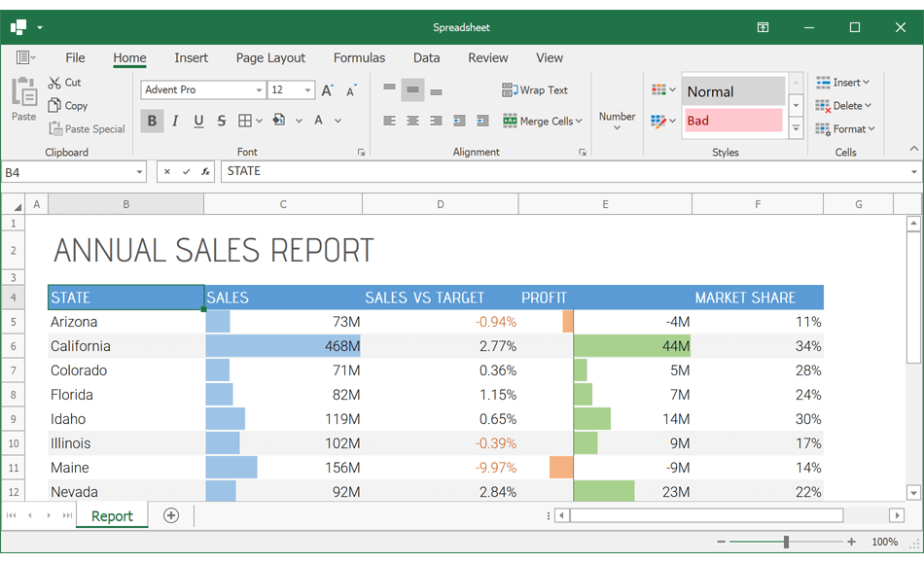Select the Bad cell style
This screenshot has width=924, height=563.
coord(732,119)
